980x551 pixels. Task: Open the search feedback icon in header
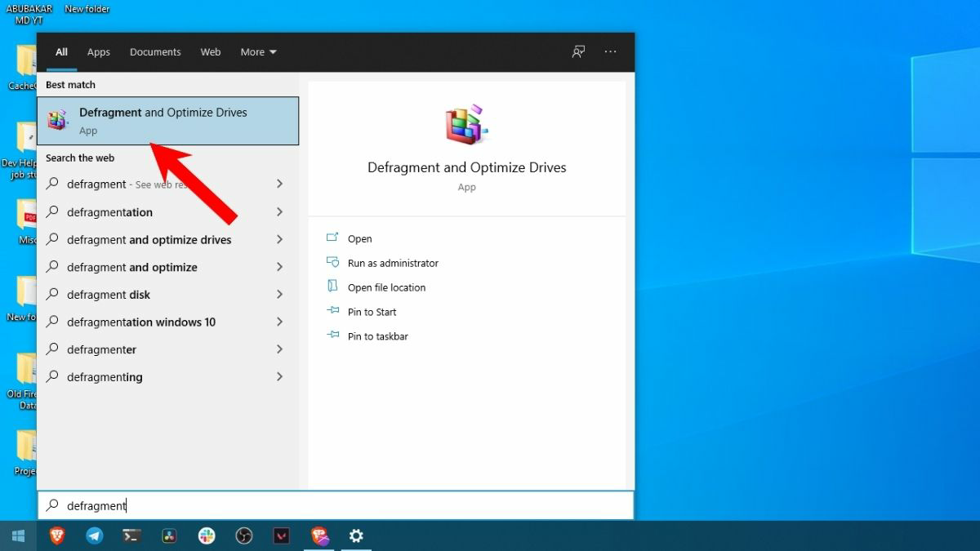coord(578,51)
